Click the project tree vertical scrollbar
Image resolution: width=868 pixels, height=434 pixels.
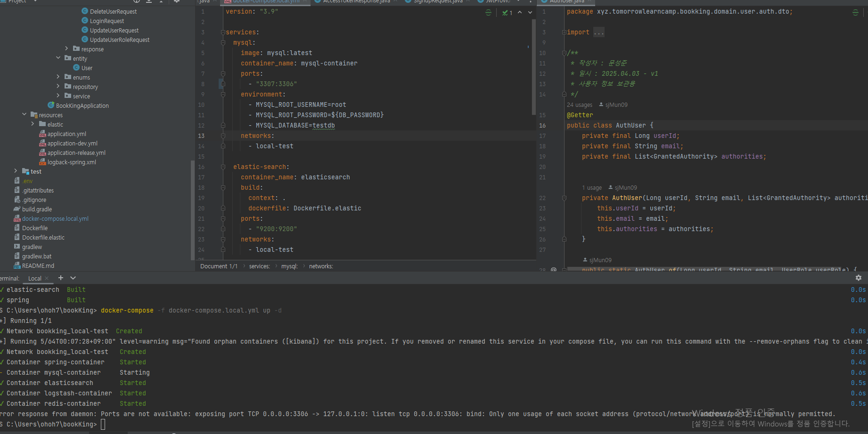[192, 210]
